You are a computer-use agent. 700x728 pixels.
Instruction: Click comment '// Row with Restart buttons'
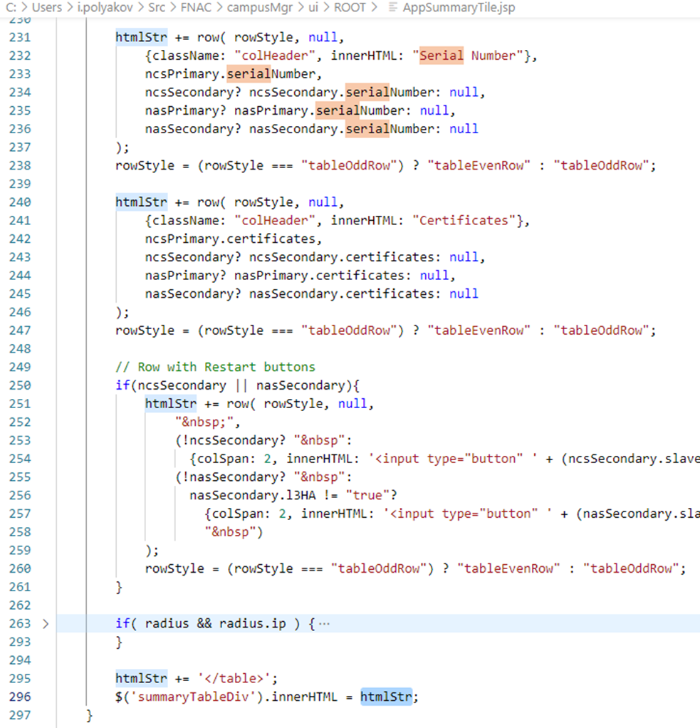pyautogui.click(x=215, y=367)
